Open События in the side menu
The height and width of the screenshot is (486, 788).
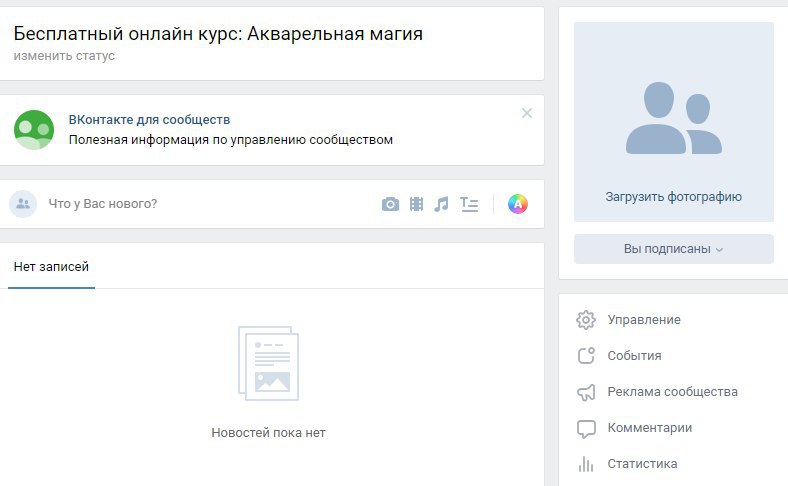[634, 356]
